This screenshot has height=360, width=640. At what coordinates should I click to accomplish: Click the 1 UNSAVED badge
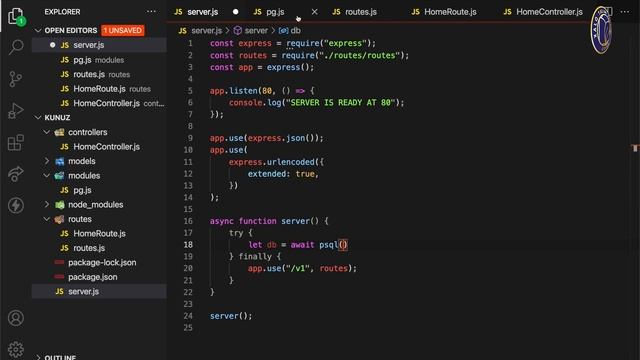(122, 30)
